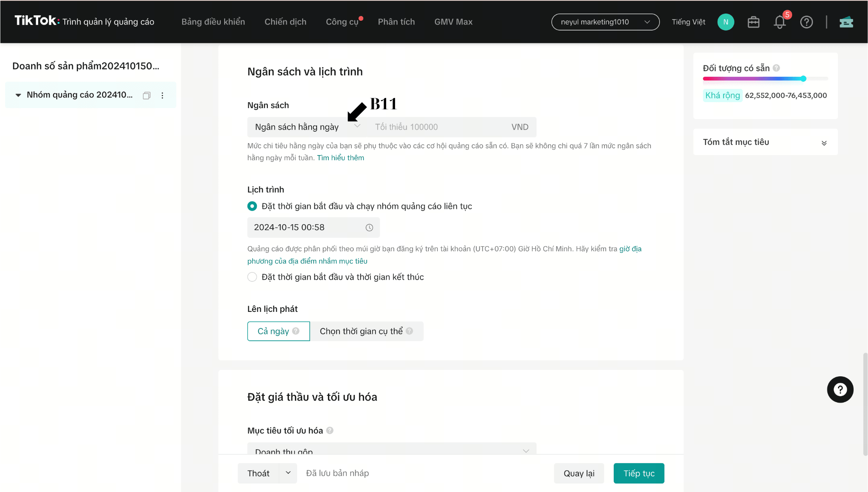This screenshot has width=868, height=492.
Task: Duplicate the ad group via copy icon
Action: [x=147, y=95]
